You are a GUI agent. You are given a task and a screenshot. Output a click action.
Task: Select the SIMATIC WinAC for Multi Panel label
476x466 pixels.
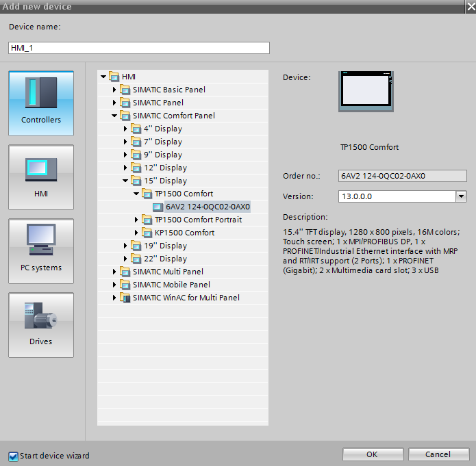coord(186,298)
